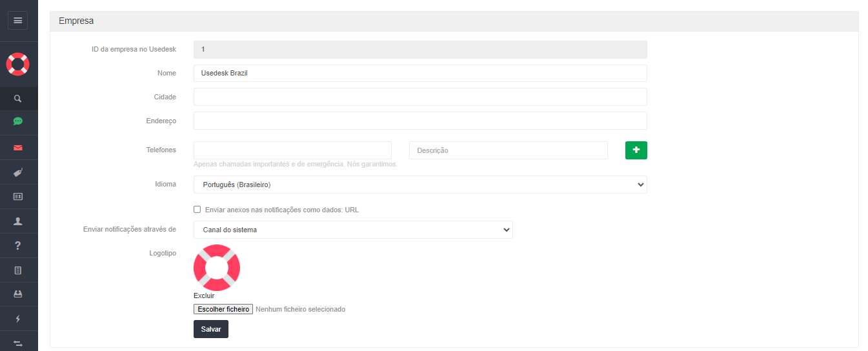Viewport: 868px width, 351px height.
Task: Click the company logo lifebuoy image
Action: 217,268
